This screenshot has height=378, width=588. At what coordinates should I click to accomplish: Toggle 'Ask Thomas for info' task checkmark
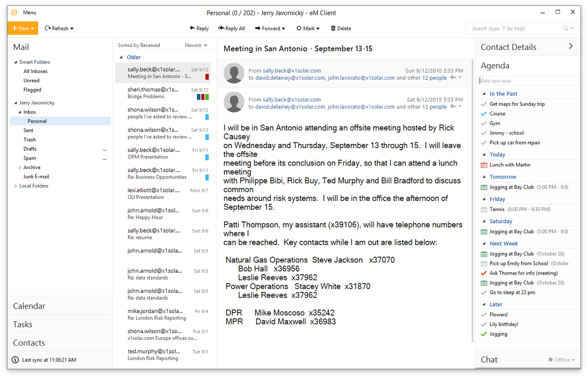tap(484, 273)
